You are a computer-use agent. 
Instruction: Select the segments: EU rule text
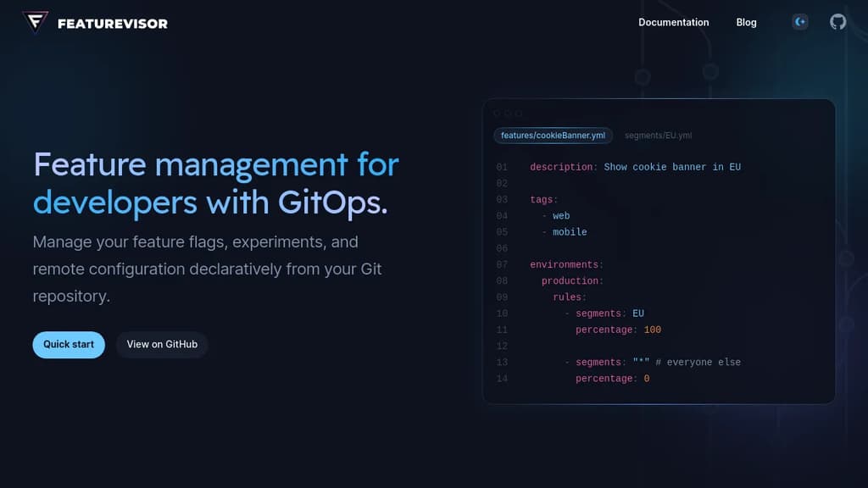608,313
